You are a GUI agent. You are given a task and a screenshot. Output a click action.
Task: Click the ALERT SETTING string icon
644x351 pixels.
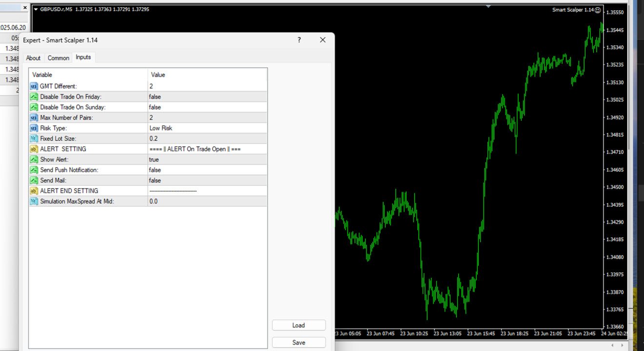point(34,149)
